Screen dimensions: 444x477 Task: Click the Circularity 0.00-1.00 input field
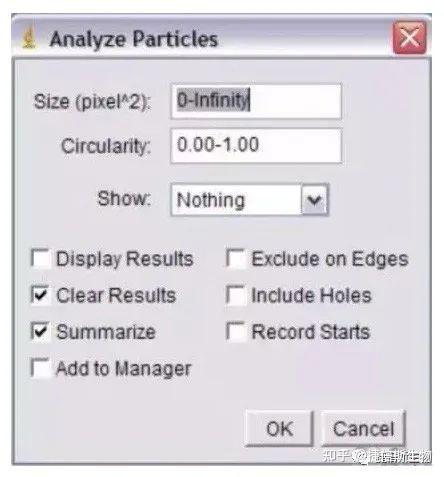(256, 146)
